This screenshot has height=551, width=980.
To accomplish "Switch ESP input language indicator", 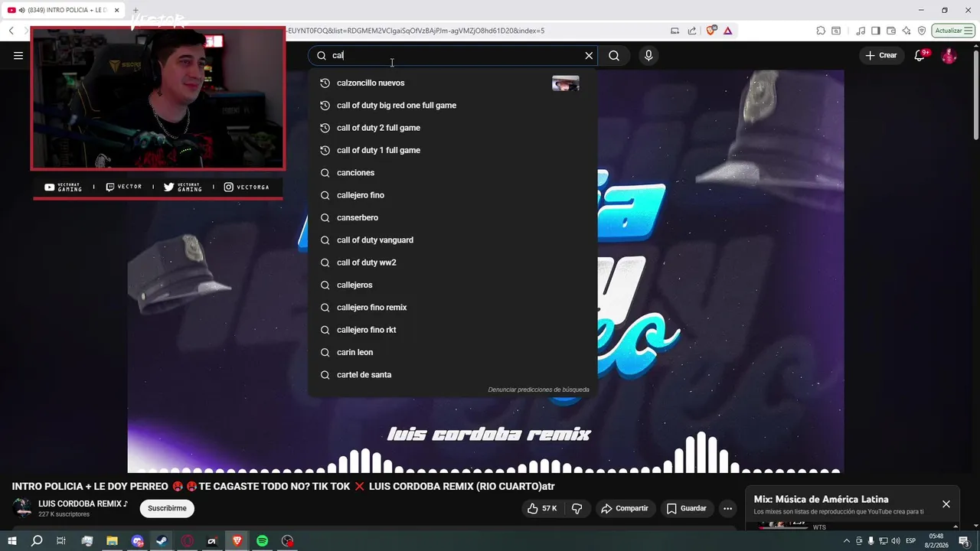I will click(x=911, y=541).
